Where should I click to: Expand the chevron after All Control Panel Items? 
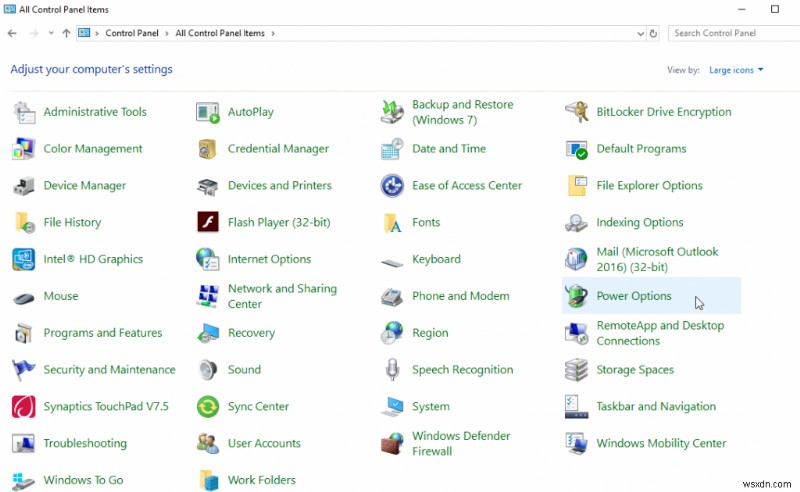pos(273,33)
